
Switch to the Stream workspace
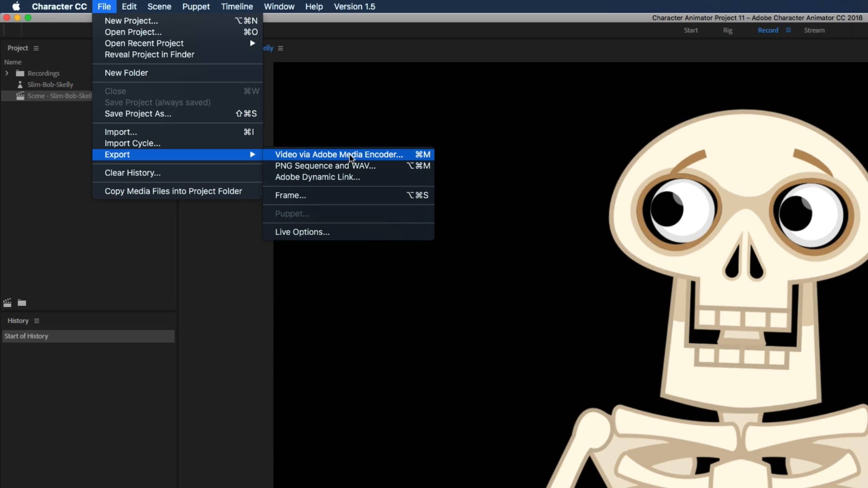(x=813, y=30)
